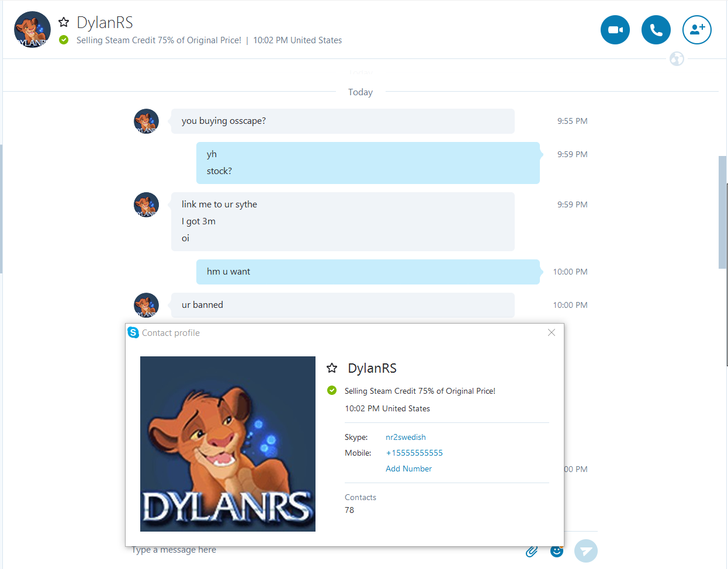Click the 'I got 3m' message text
This screenshot has height=569, width=728.
pos(199,221)
